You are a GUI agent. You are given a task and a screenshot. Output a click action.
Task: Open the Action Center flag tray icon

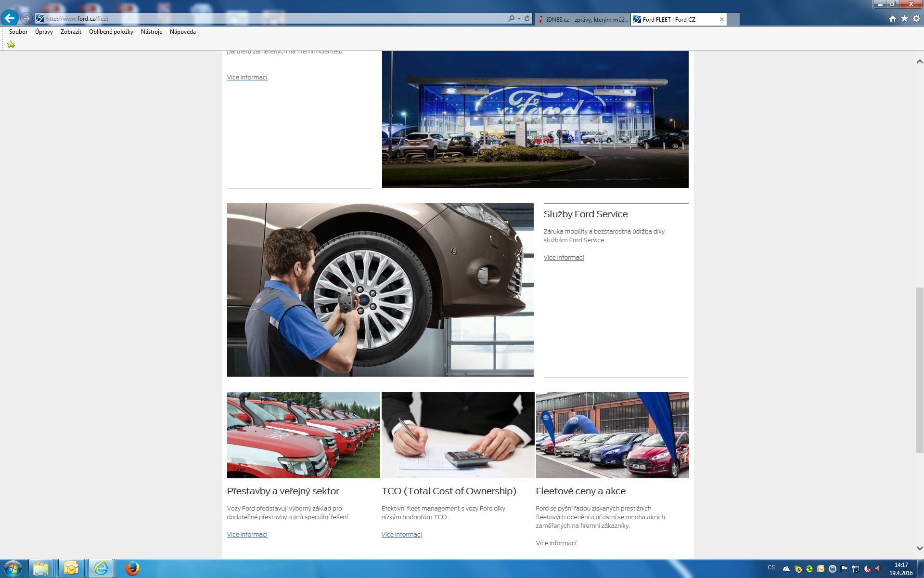(x=844, y=569)
